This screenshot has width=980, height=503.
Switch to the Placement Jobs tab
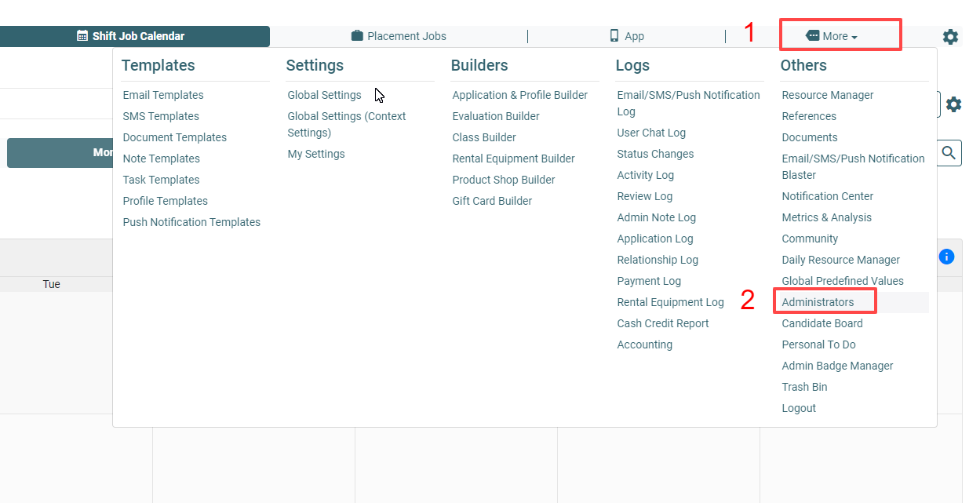(399, 36)
